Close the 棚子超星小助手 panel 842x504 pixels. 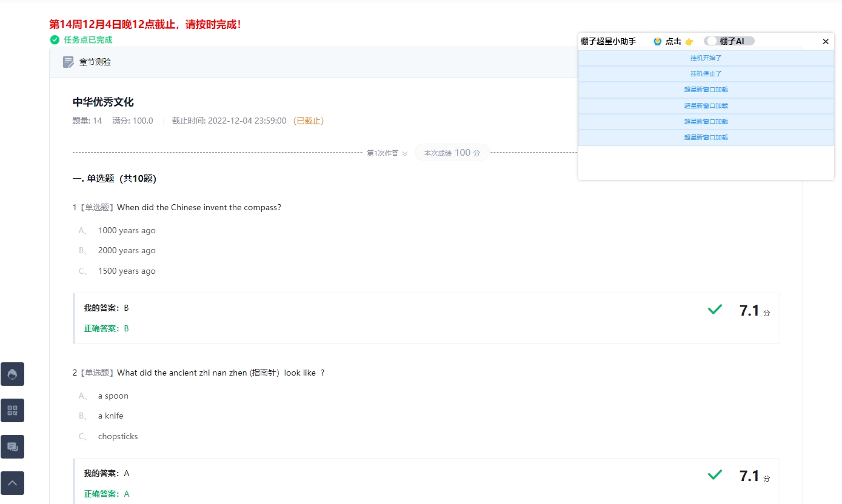pos(826,42)
